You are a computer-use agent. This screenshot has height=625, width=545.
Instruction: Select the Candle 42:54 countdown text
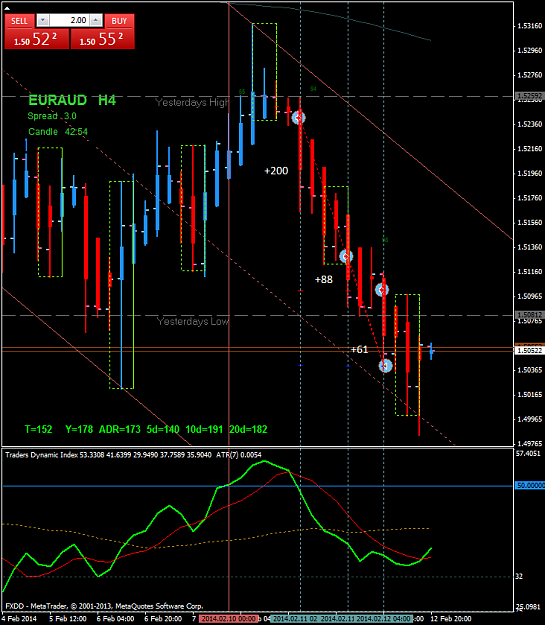pos(58,132)
